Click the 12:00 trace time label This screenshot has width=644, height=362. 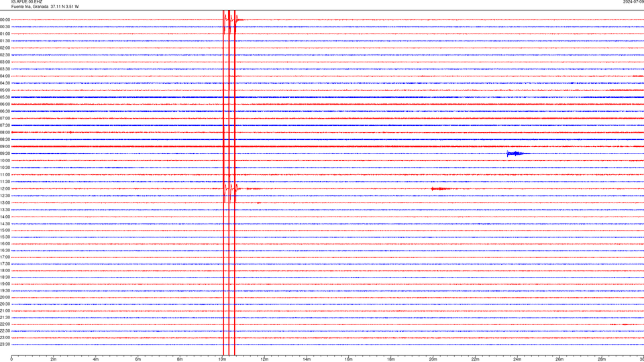click(x=5, y=189)
